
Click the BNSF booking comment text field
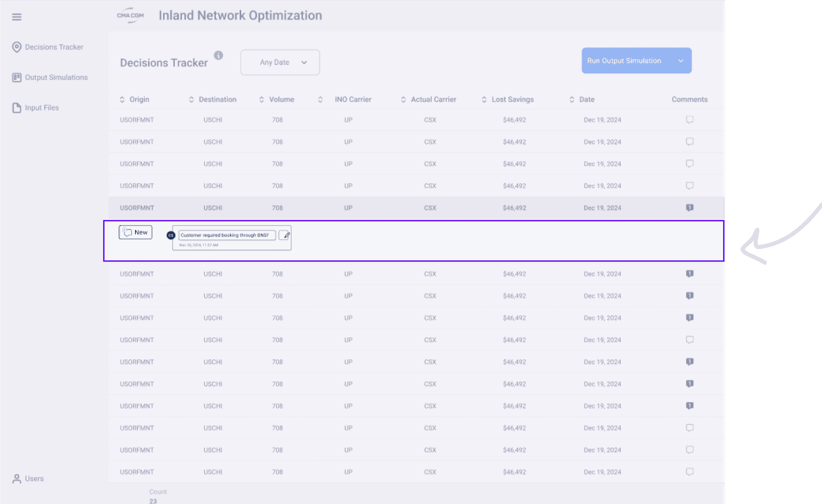click(226, 235)
